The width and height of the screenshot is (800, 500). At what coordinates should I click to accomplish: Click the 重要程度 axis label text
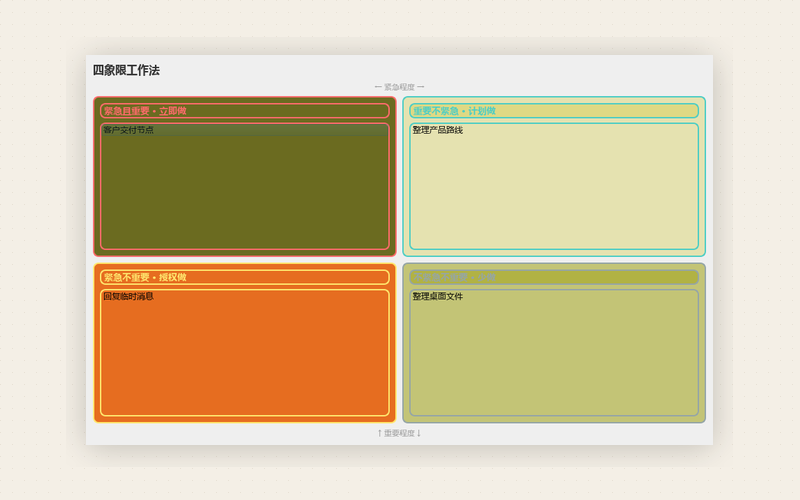tap(399, 433)
